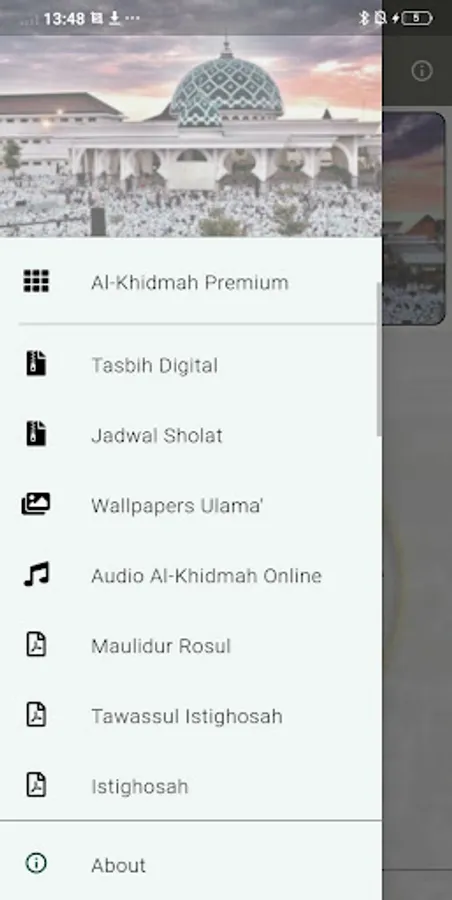
Task: Open Audio Al-Khidmah Online
Action: click(191, 575)
